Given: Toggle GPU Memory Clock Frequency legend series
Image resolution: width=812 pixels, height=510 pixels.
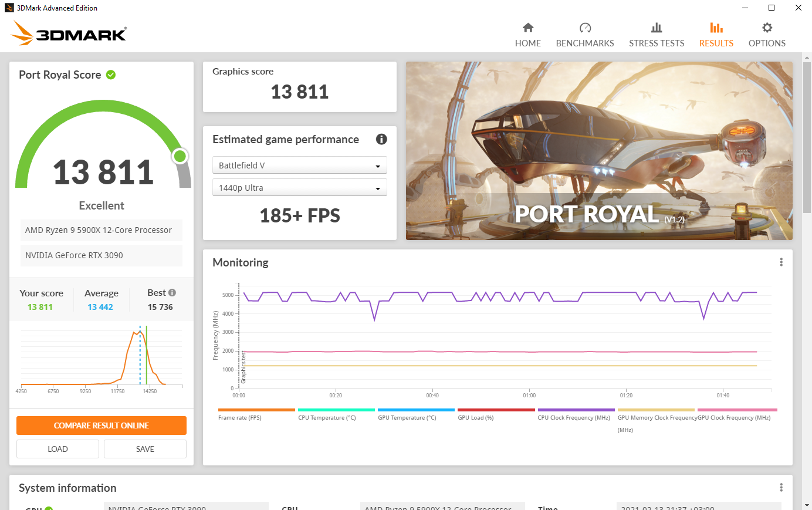Looking at the screenshot, I should pos(656,420).
